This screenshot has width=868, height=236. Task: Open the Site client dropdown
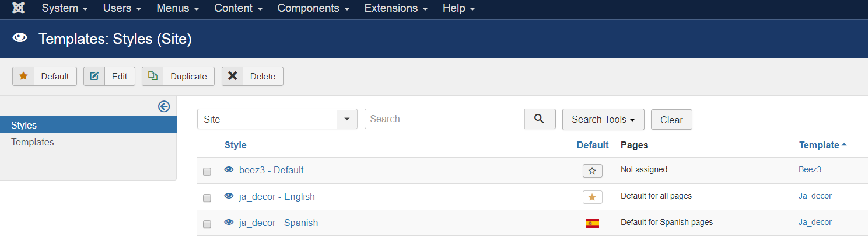click(x=277, y=119)
